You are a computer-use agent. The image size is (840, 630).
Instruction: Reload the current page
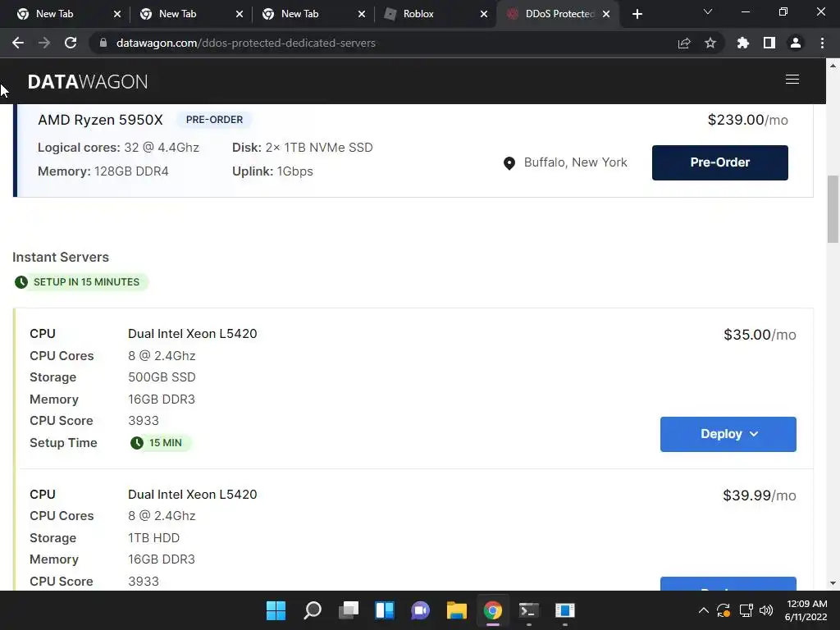[71, 43]
